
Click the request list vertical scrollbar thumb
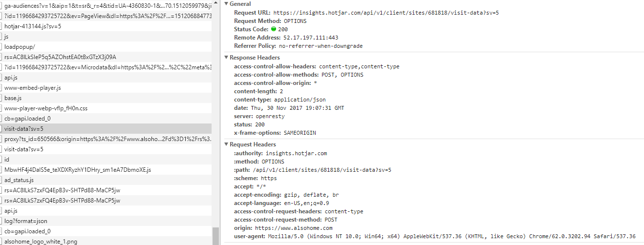215,236
